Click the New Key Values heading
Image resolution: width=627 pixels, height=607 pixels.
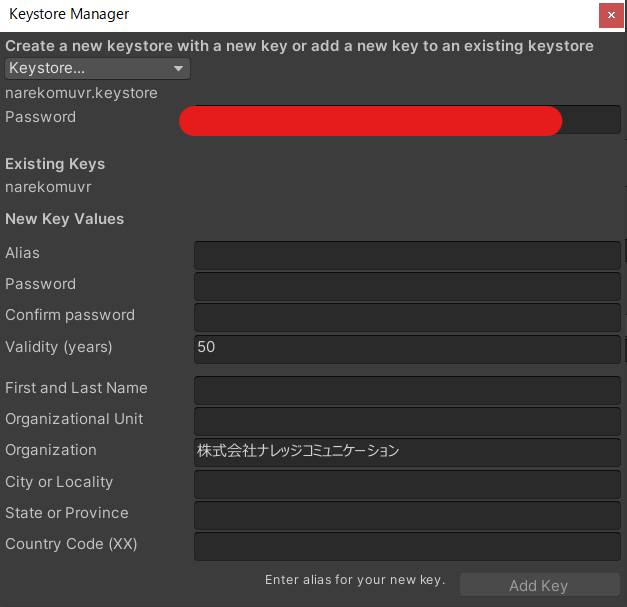pos(64,219)
